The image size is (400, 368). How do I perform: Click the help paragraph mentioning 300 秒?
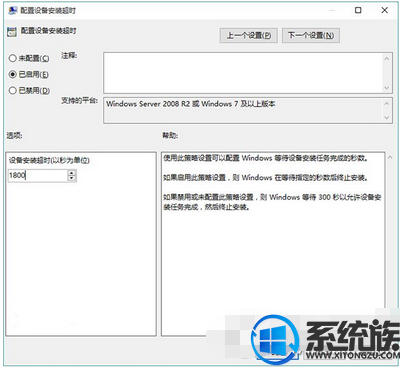272,202
